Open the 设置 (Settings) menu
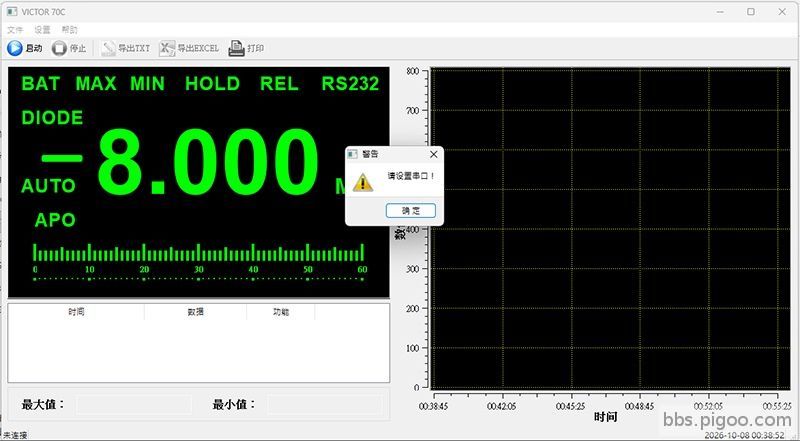 point(42,30)
